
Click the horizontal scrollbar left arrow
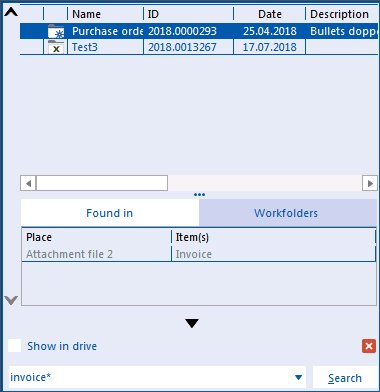28,183
